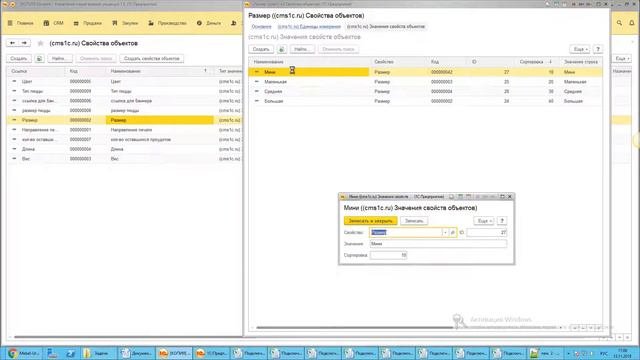The image size is (640, 360).
Task: Switch to Значения свойств объектов tab
Action: point(386,27)
